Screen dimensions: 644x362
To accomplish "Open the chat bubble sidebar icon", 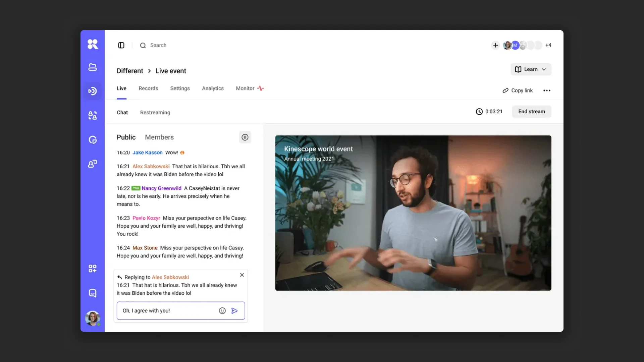I will (93, 293).
